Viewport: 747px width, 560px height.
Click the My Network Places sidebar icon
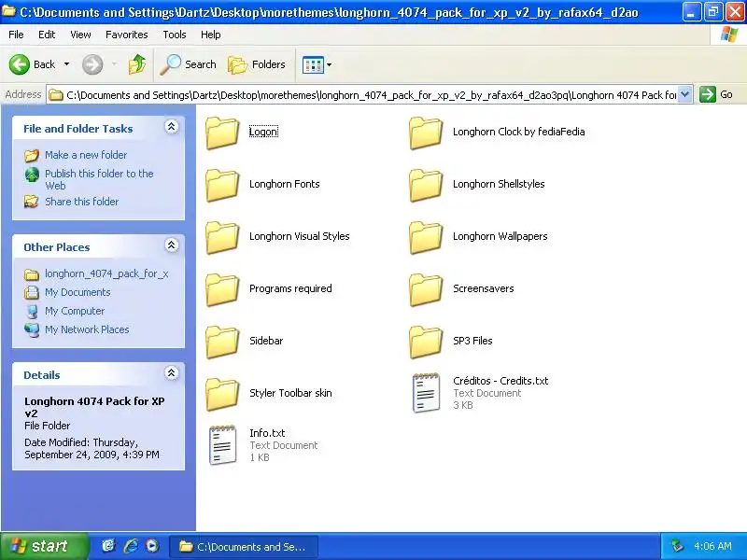(32, 329)
